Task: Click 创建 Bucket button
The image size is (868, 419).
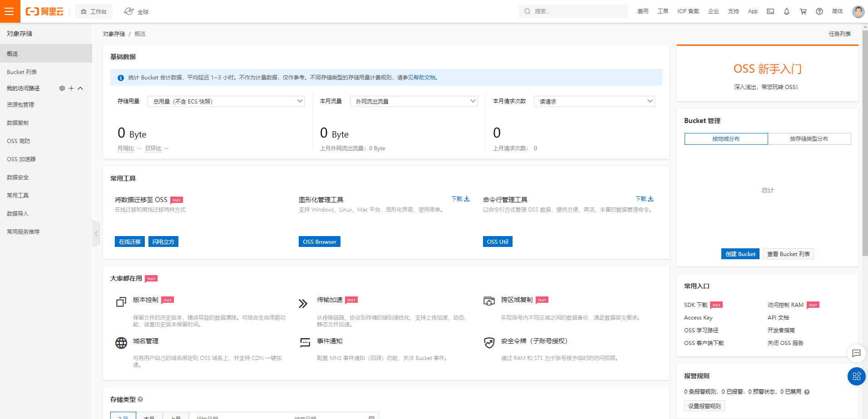Action: coord(740,254)
